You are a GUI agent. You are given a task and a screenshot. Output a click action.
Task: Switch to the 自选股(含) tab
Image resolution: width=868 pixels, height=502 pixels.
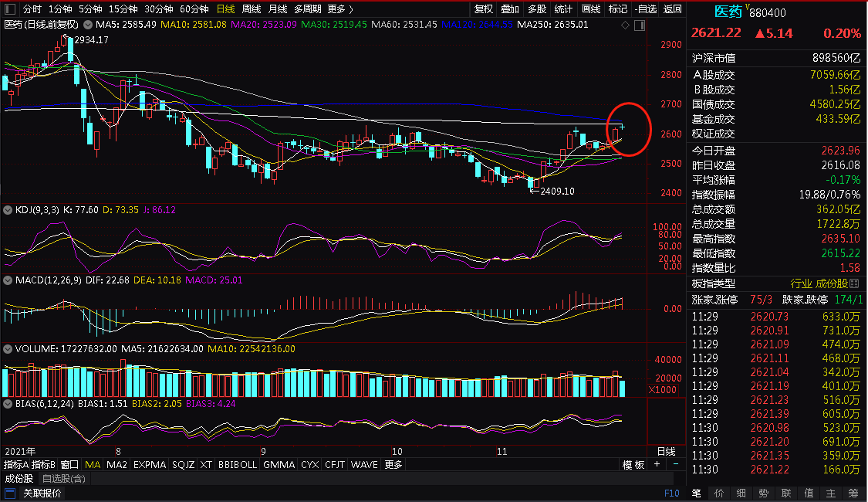pyautogui.click(x=64, y=479)
